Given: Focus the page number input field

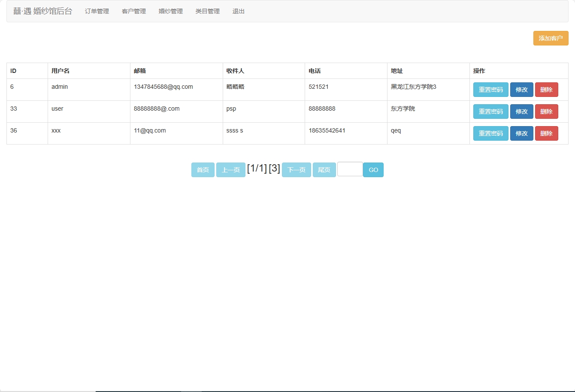Looking at the screenshot, I should 350,169.
